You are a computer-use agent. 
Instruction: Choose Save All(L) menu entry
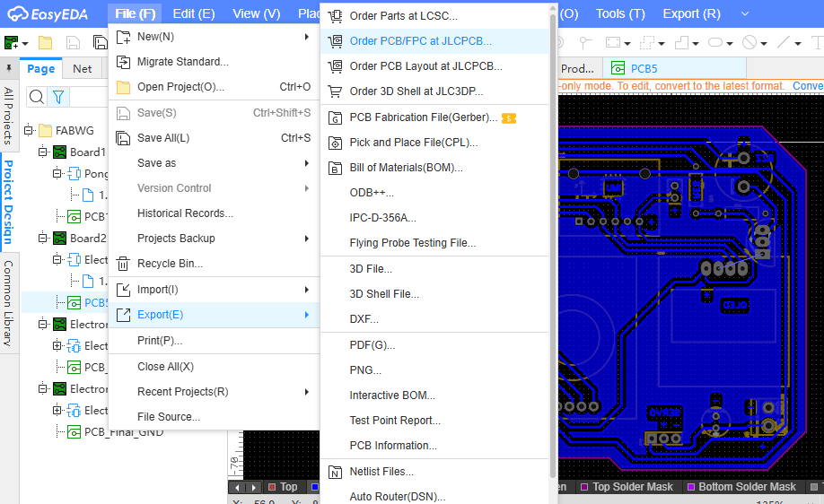point(214,138)
